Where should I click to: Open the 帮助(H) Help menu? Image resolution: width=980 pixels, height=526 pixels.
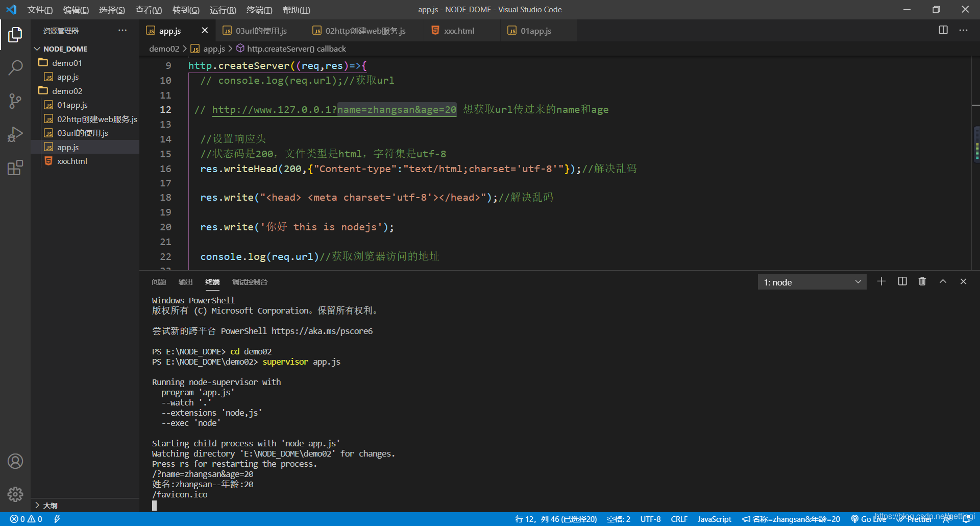[296, 10]
